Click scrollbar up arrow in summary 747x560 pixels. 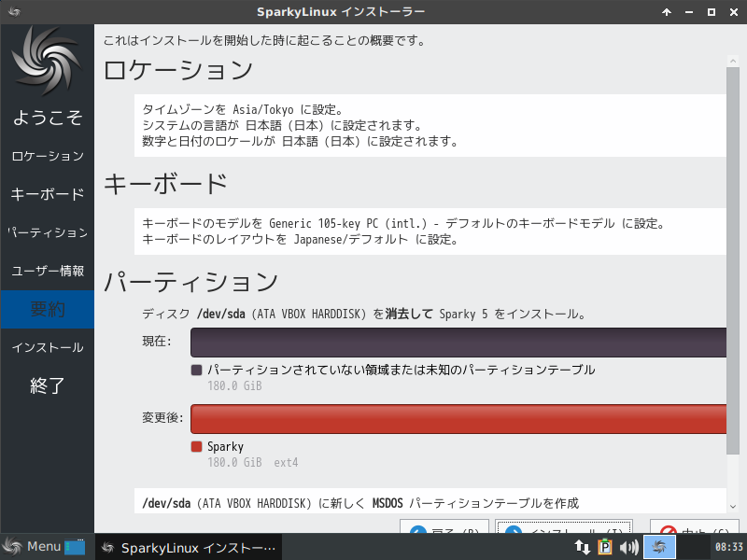(733, 61)
